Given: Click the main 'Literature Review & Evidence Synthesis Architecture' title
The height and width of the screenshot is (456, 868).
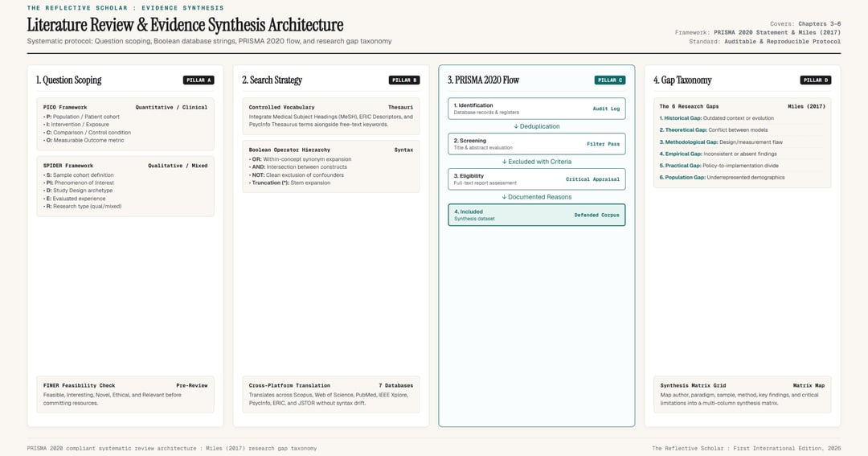Looking at the screenshot, I should tap(185, 25).
